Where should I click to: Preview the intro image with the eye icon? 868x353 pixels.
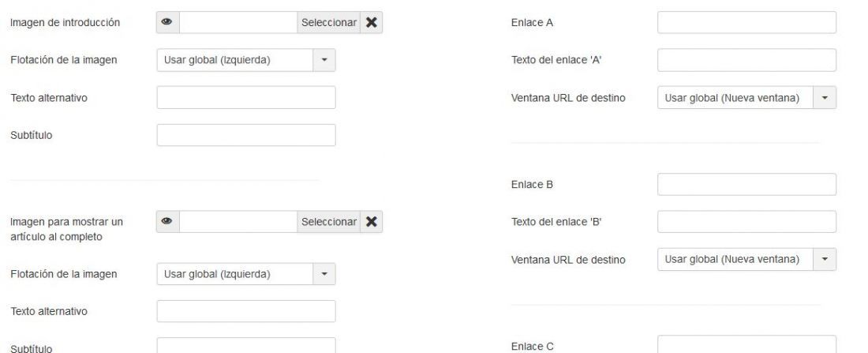(x=167, y=23)
